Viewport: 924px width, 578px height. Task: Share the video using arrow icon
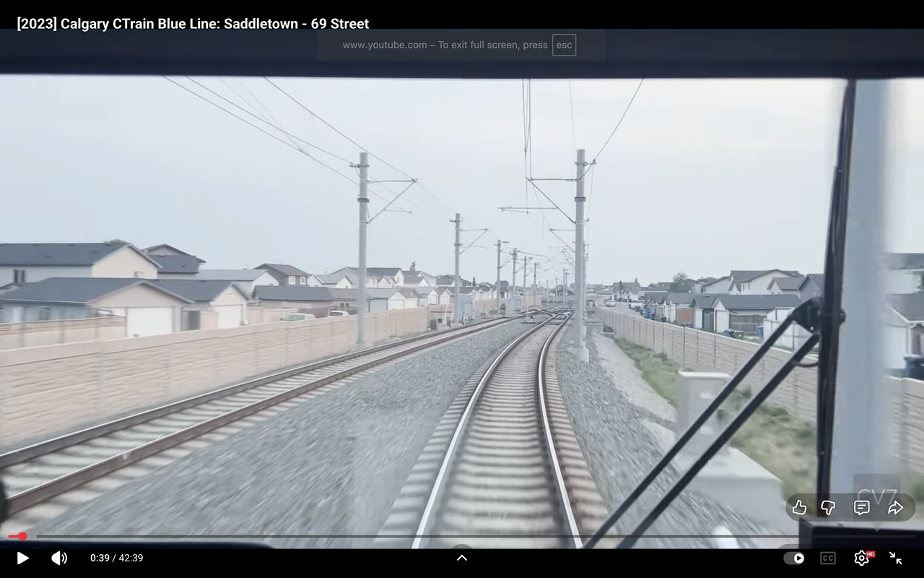[x=895, y=507]
